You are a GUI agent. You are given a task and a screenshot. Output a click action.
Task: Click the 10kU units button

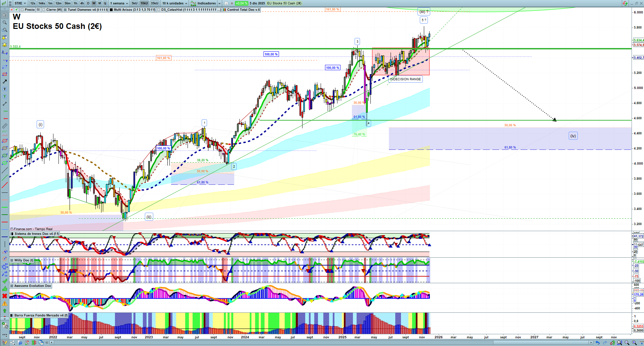[144, 3]
